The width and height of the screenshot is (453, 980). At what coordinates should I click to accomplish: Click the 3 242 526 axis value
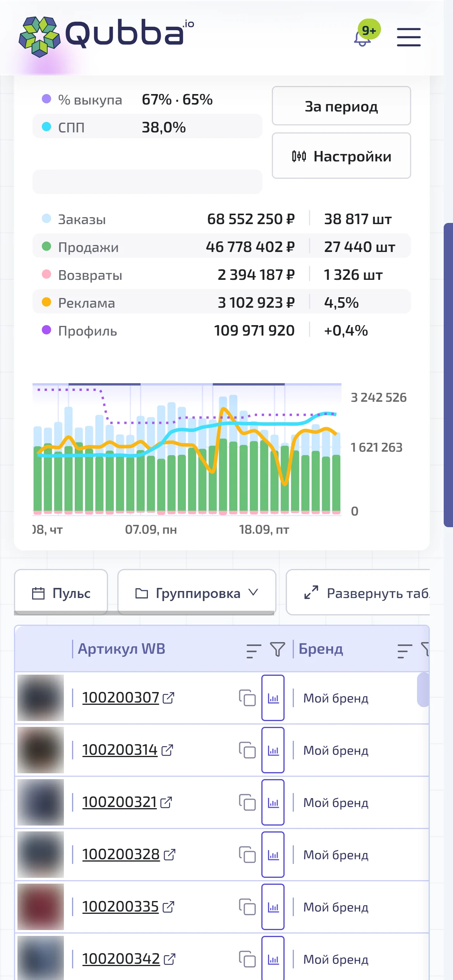pyautogui.click(x=379, y=397)
